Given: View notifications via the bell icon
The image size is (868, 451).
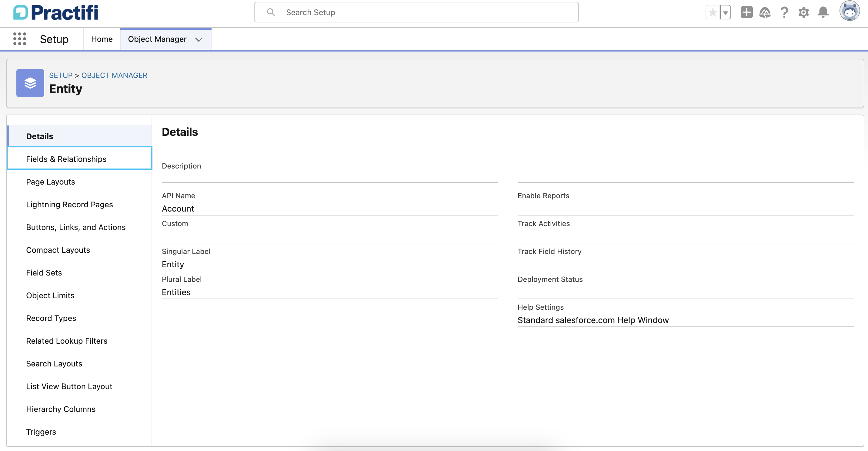Looking at the screenshot, I should click(823, 12).
